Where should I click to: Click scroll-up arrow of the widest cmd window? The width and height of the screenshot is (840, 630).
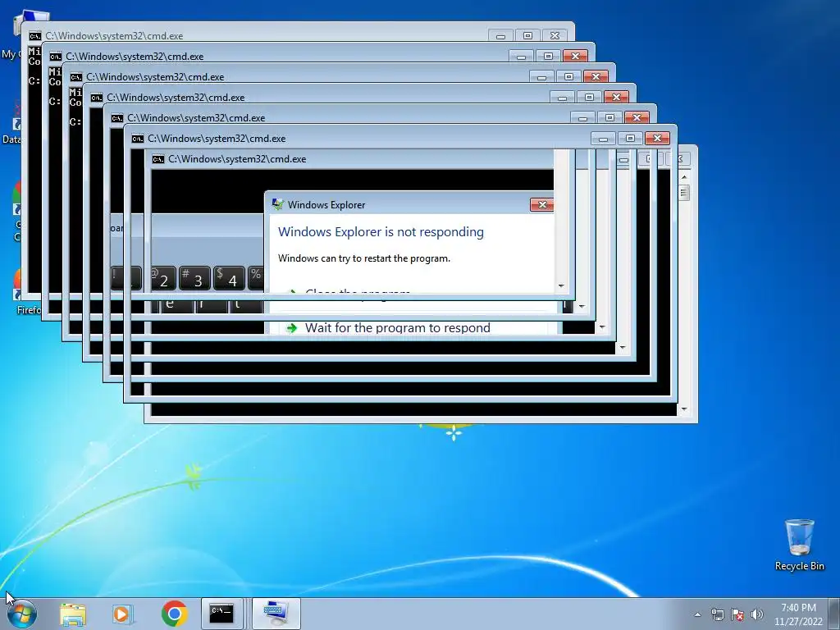click(684, 177)
